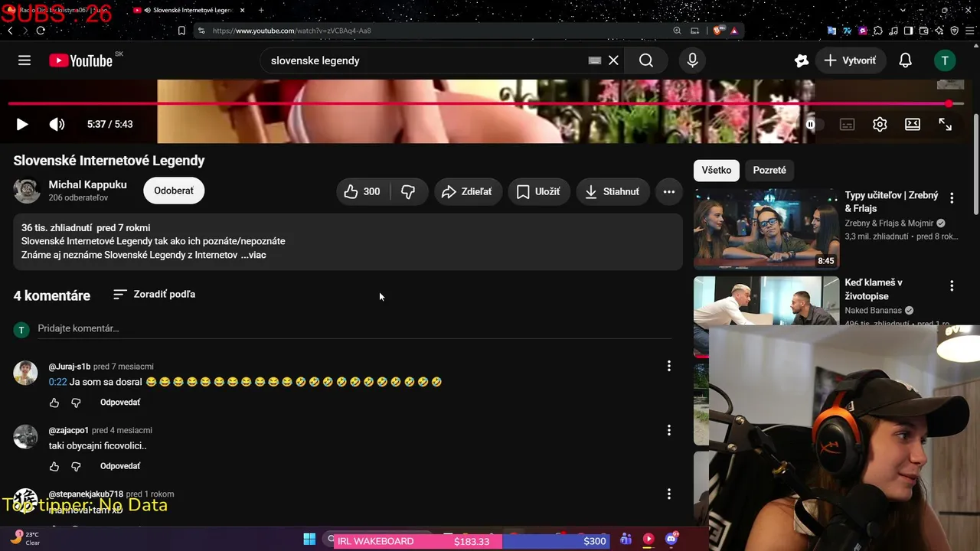The width and height of the screenshot is (980, 551).
Task: Reload the YouTube page
Action: coord(41,31)
